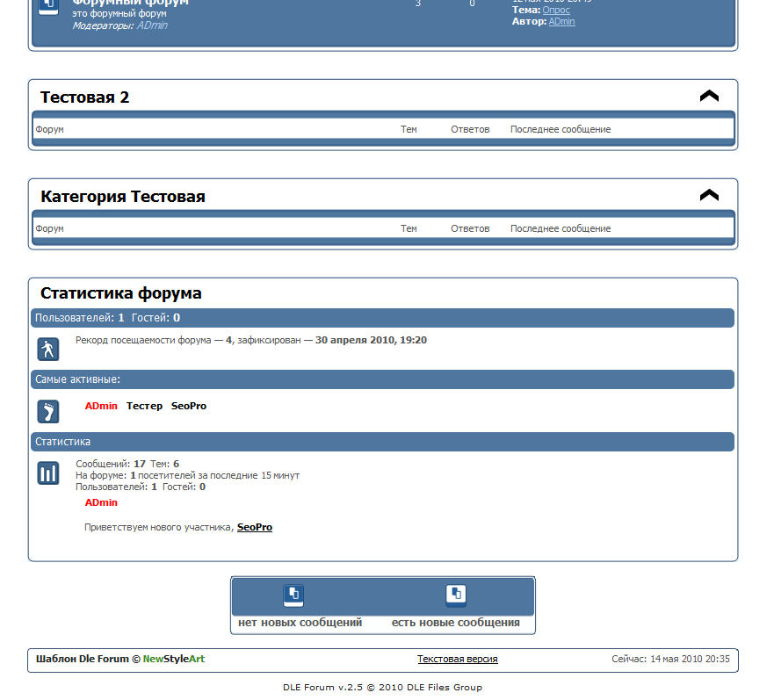Click the footprint icon beside most active users
The width and height of the screenshot is (774, 700).
coord(48,411)
